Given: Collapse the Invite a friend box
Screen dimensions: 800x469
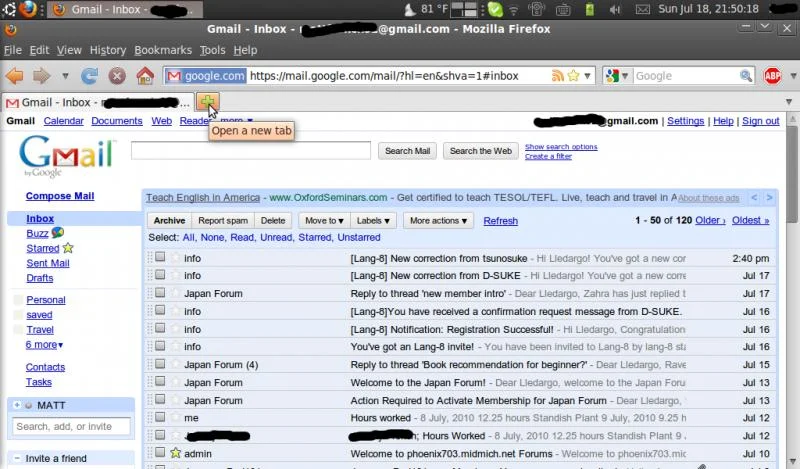Looking at the screenshot, I should click(x=17, y=458).
